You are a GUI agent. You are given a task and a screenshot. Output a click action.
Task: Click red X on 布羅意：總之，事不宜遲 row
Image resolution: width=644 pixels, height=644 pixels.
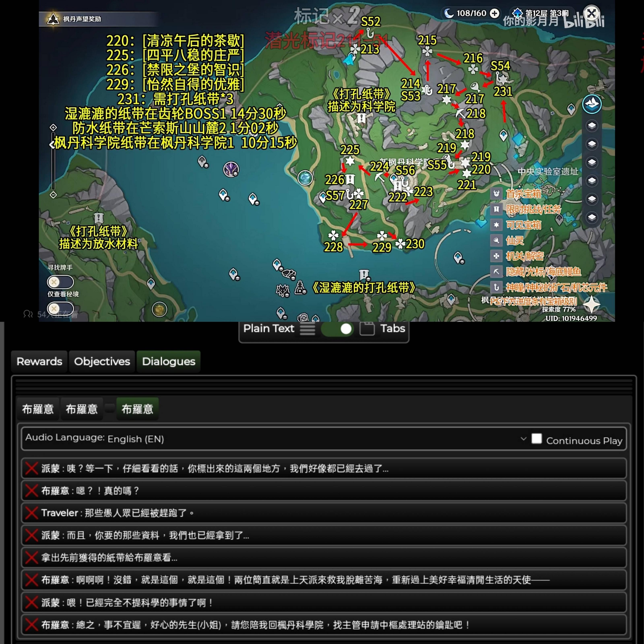point(32,625)
